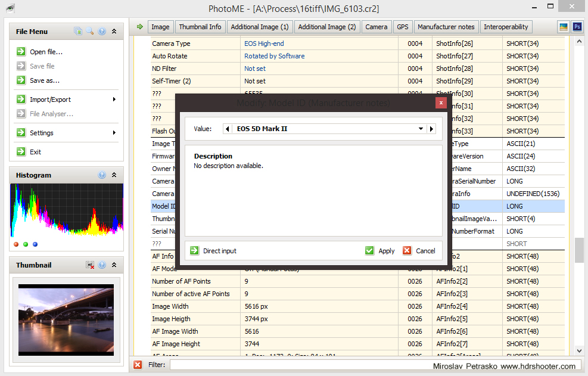This screenshot has width=588, height=376.
Task: Collapse the File Menu panel
Action: pos(114,31)
